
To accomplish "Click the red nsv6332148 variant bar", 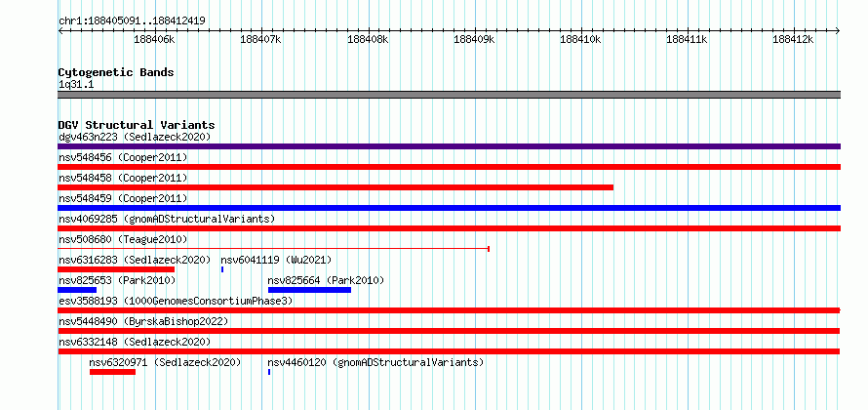I will 449,351.
